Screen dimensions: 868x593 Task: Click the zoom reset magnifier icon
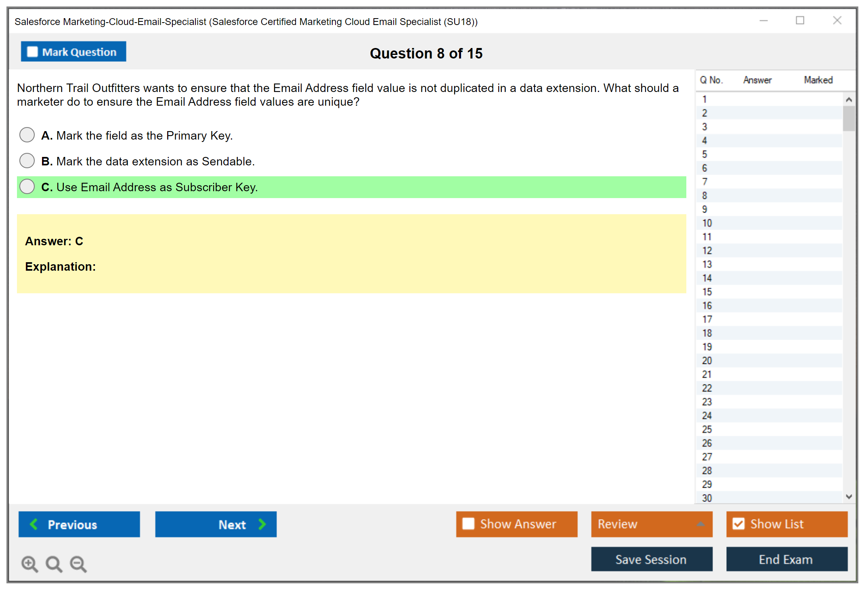pos(54,564)
